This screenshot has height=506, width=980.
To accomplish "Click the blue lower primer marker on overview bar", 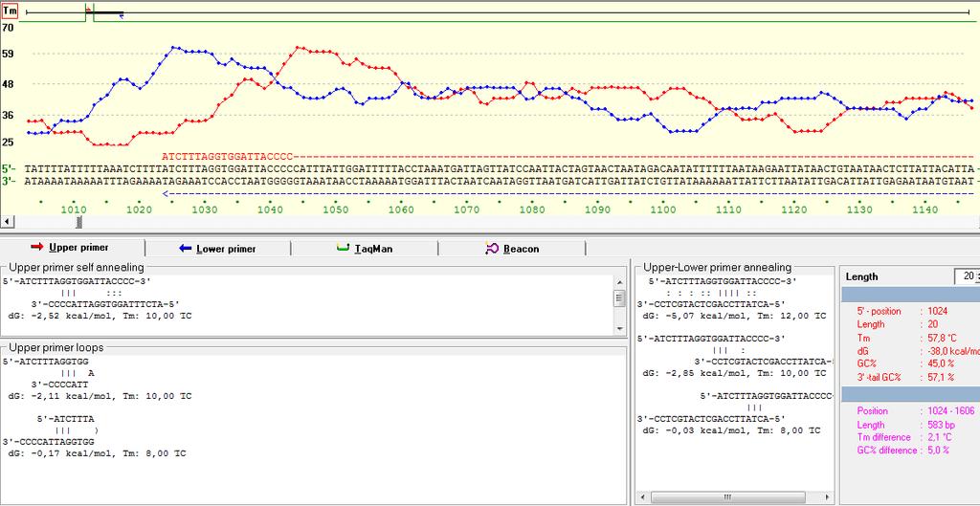I will point(121,16).
